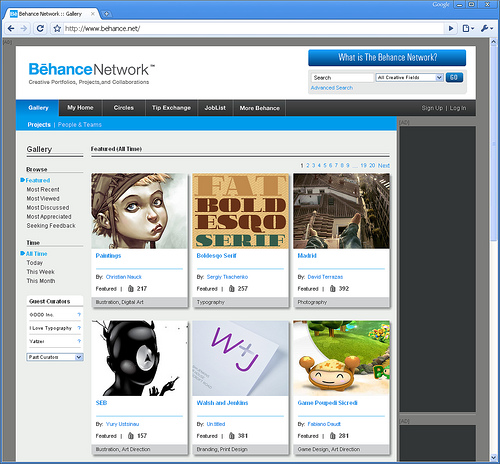Open the Advanced Search link
The height and width of the screenshot is (464, 500).
click(x=332, y=88)
